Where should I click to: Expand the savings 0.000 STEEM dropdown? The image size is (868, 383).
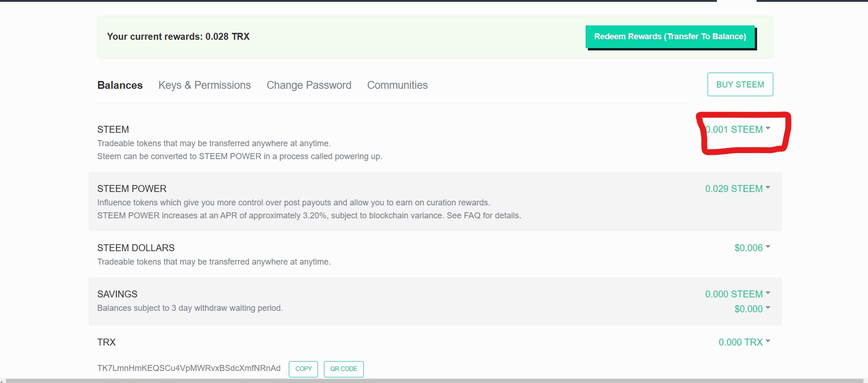click(x=738, y=294)
